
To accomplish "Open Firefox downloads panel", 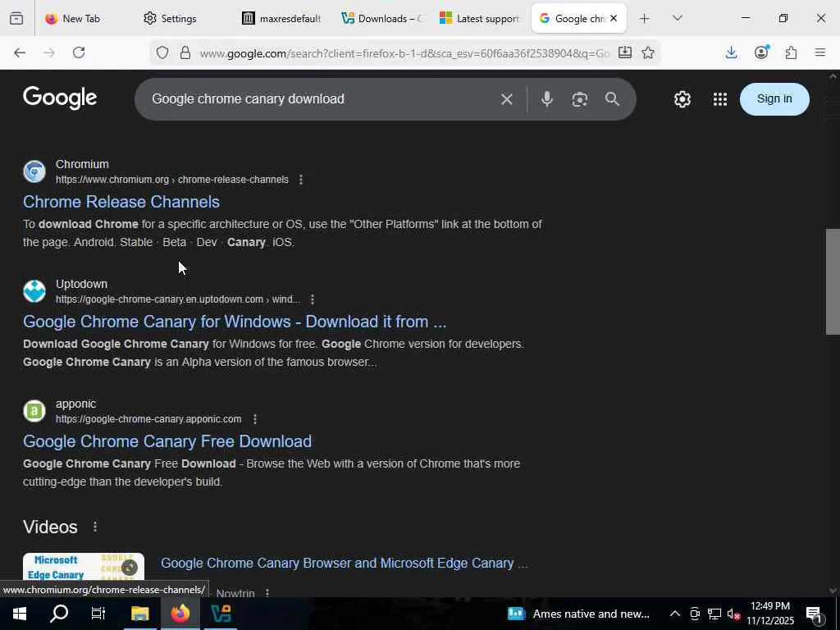I will tap(731, 52).
